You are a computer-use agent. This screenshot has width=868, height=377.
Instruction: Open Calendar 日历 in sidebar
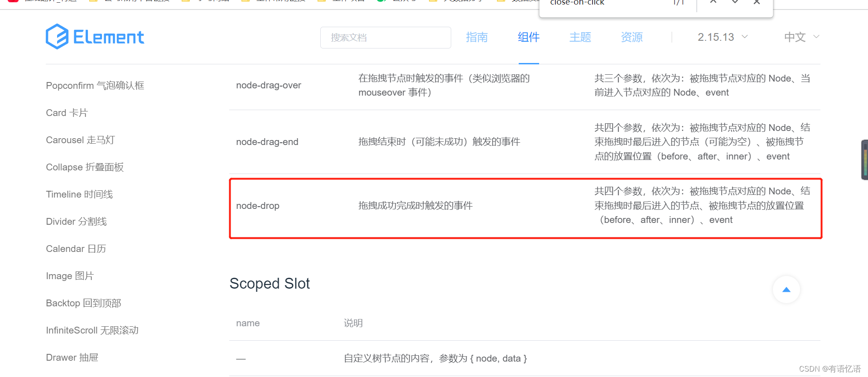pyautogui.click(x=76, y=249)
